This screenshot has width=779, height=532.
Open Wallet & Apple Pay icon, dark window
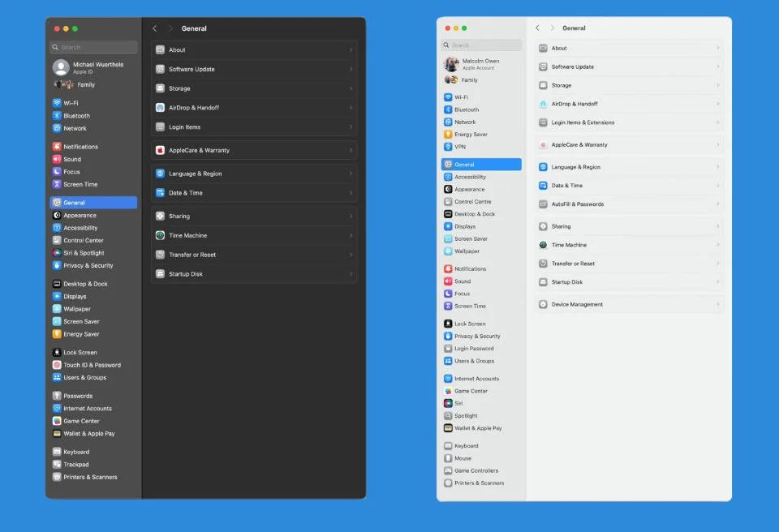coord(57,433)
